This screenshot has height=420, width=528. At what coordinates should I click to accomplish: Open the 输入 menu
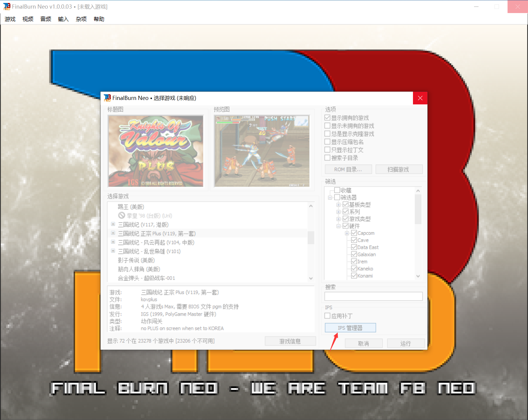click(63, 19)
